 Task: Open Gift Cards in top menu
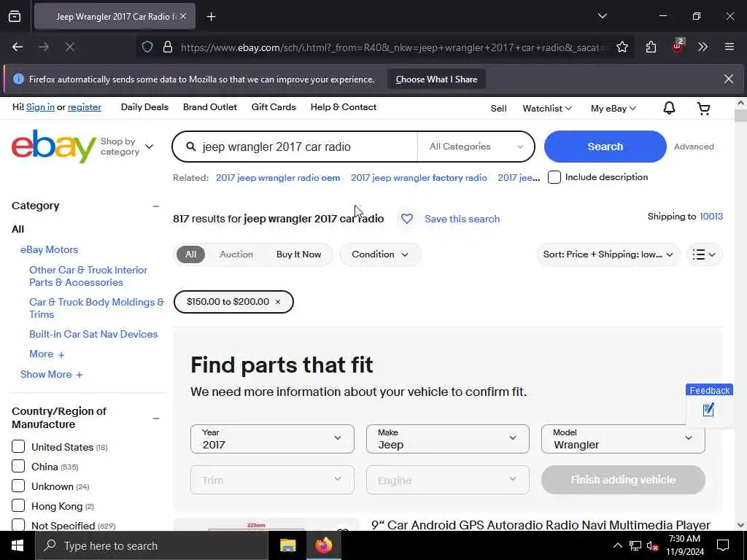click(x=274, y=107)
